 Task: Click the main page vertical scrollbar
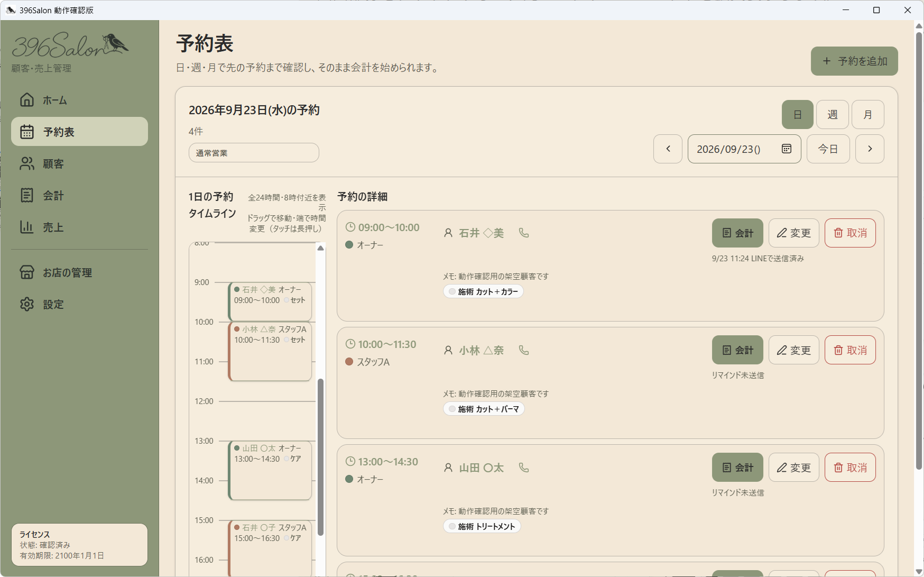pos(919,251)
